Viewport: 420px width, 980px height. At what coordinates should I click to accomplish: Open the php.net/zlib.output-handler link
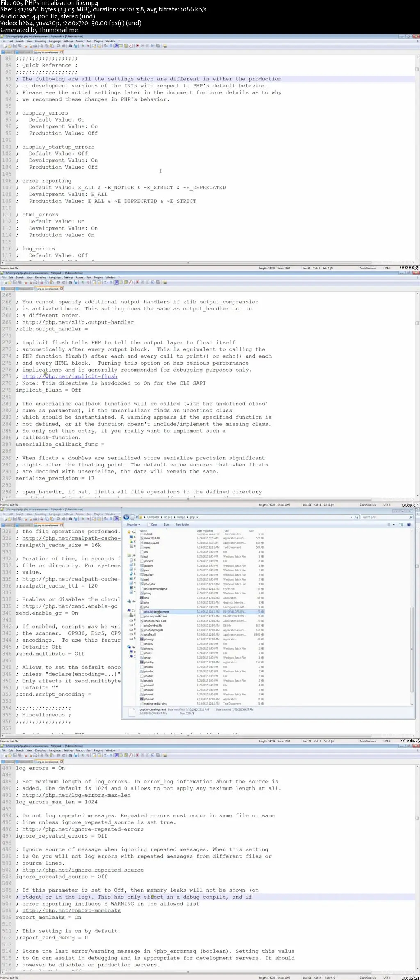[78, 322]
